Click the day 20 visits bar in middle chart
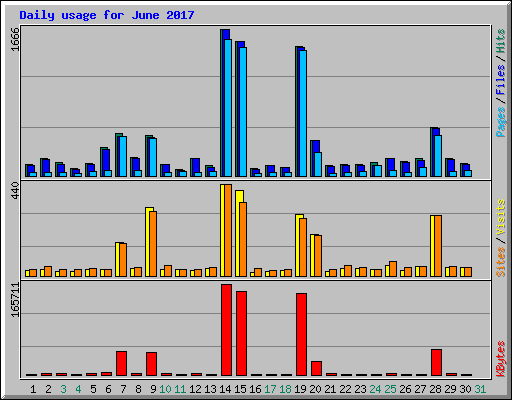Screen dimensions: 512x400 (312, 255)
